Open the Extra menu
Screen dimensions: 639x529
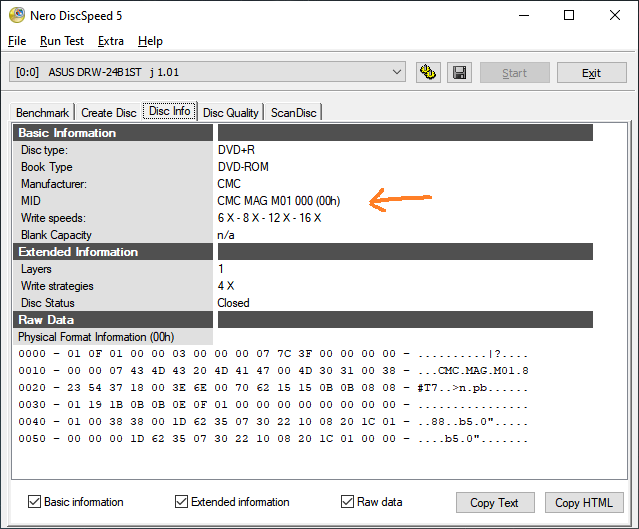(111, 41)
